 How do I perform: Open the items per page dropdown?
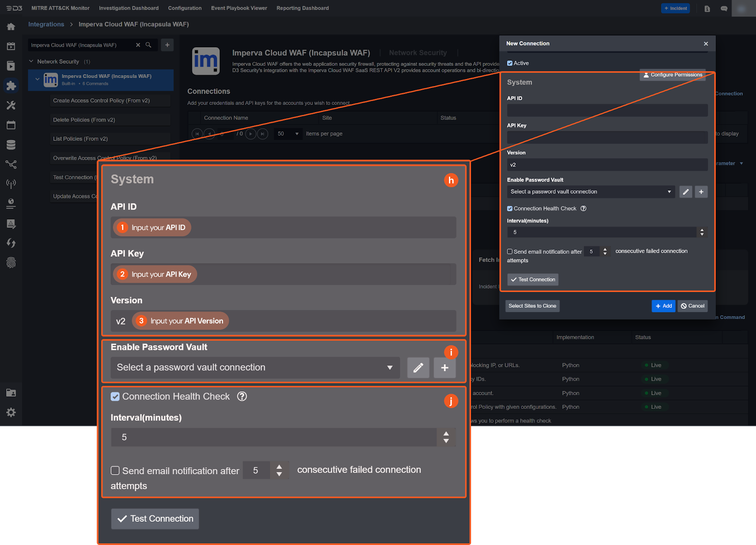coord(288,134)
